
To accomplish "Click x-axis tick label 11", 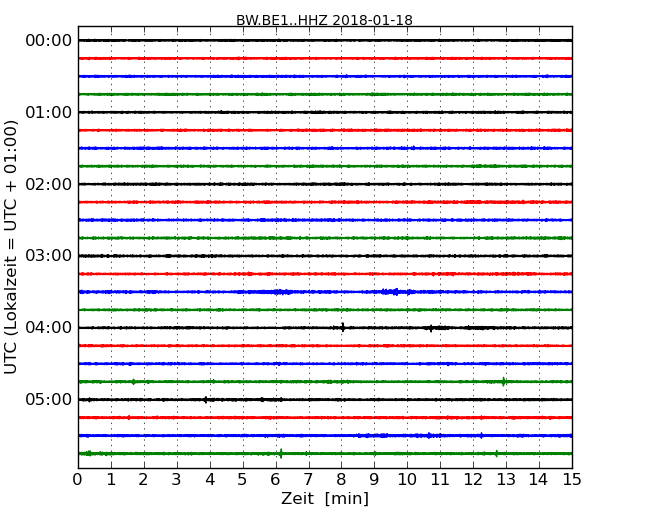I will [x=440, y=480].
